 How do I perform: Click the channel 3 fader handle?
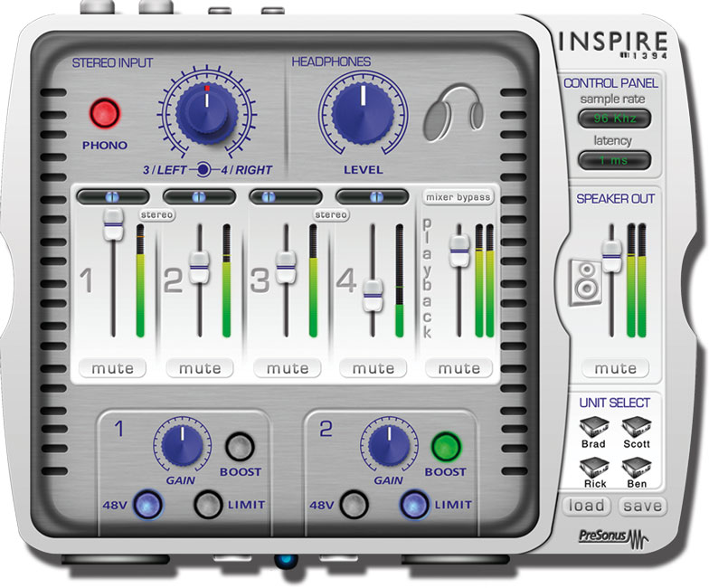click(286, 267)
